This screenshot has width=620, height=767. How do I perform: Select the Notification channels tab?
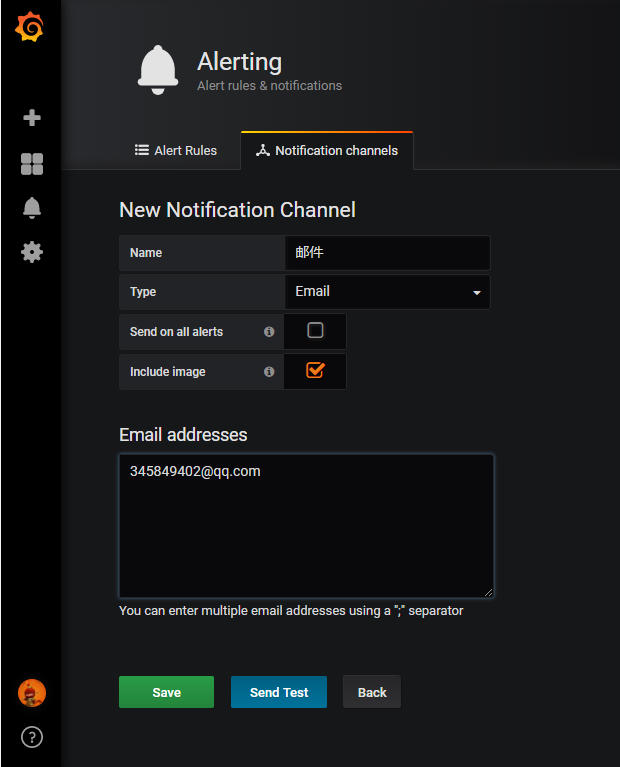point(327,151)
